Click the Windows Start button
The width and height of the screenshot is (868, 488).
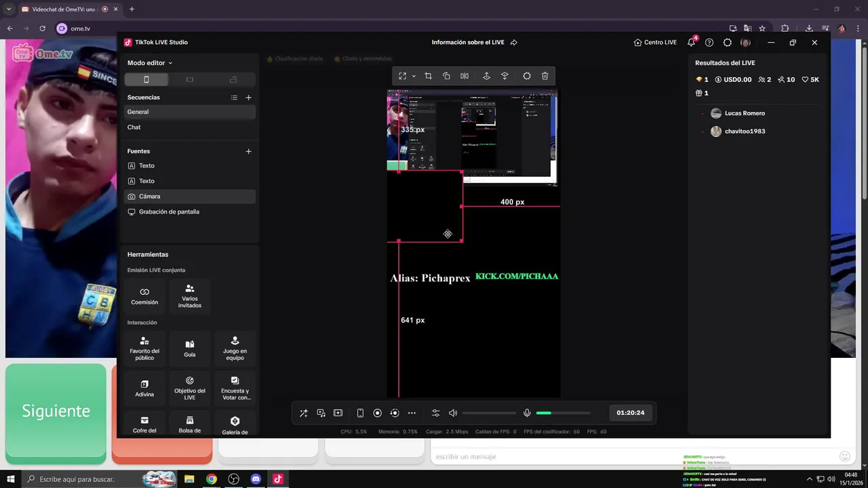(x=10, y=479)
